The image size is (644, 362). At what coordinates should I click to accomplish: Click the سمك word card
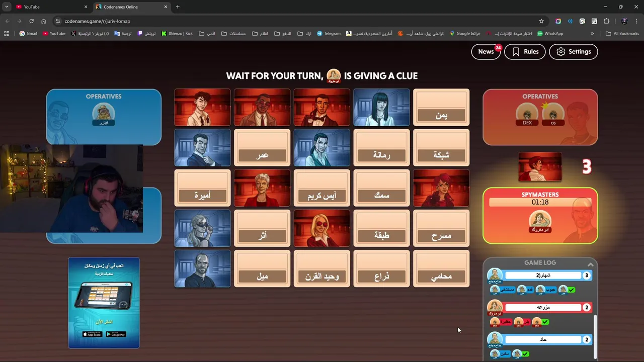tap(381, 188)
